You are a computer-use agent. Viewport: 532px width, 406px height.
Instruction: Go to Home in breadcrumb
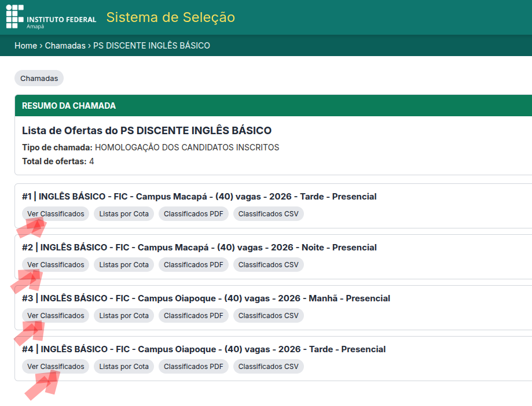pos(25,46)
